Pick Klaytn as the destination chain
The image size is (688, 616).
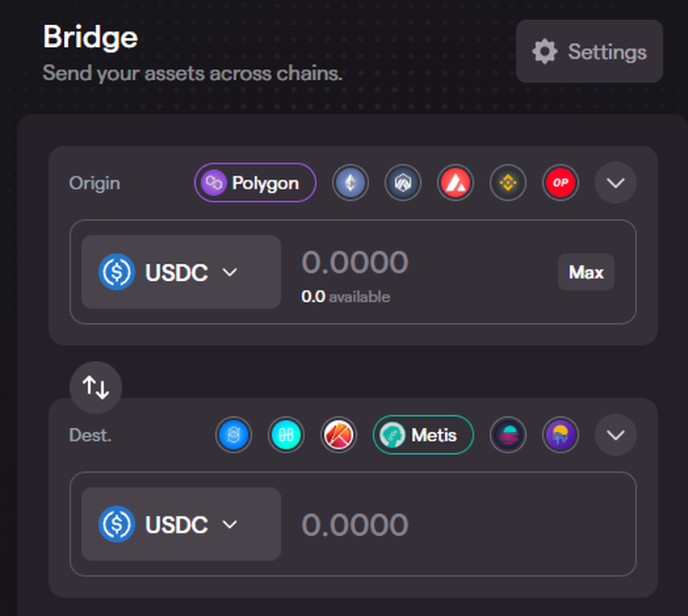pyautogui.click(x=338, y=435)
